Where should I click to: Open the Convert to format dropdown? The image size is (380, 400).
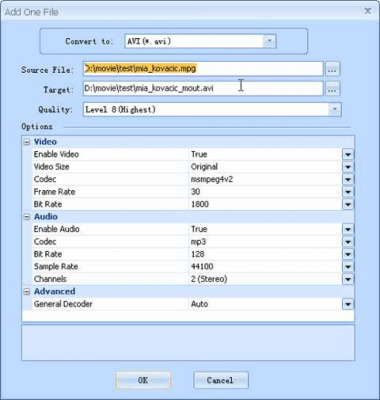click(269, 41)
